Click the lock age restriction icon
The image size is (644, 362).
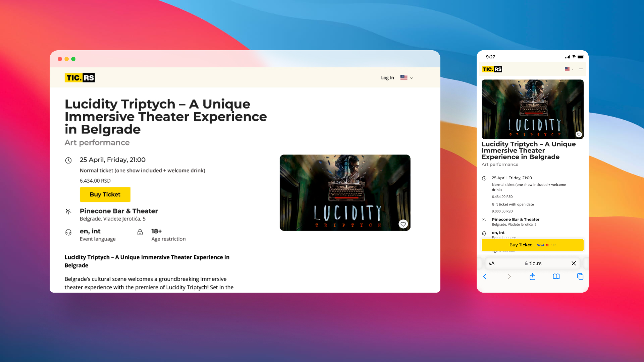click(x=140, y=232)
